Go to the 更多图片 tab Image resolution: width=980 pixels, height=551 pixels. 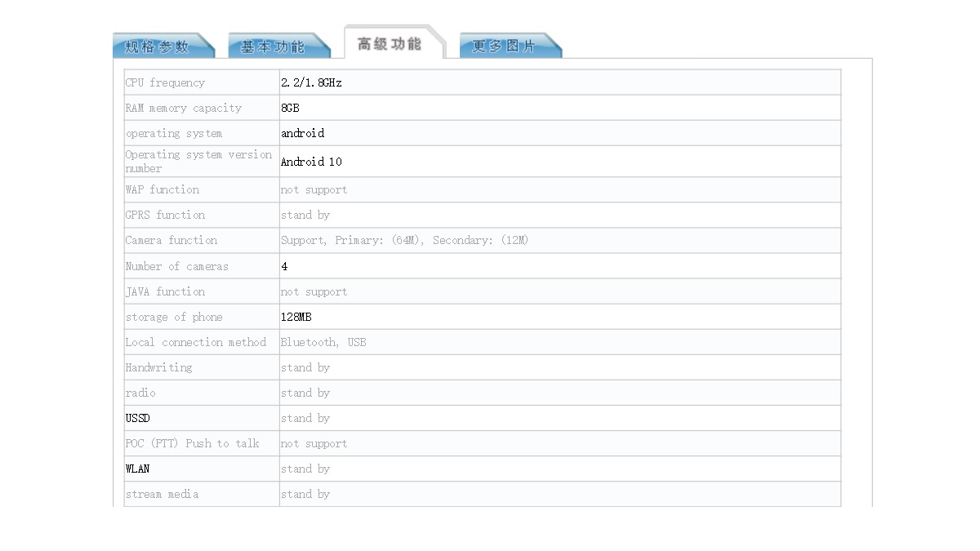coord(505,47)
